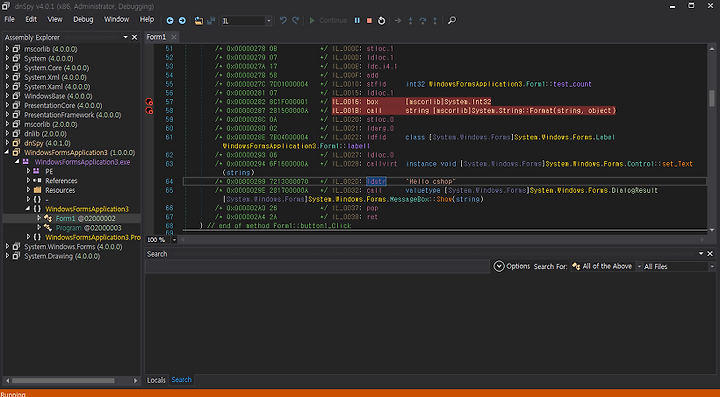Open the View menu

tap(55, 19)
